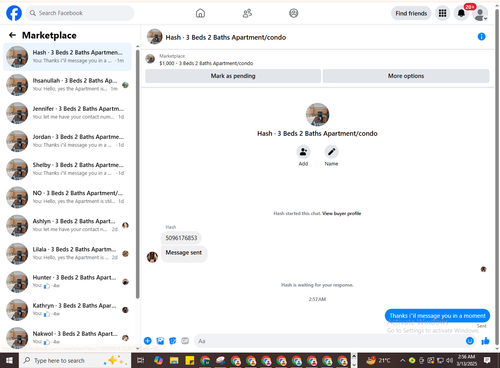Click the Facebook logo
This screenshot has width=500, height=368.
(14, 13)
